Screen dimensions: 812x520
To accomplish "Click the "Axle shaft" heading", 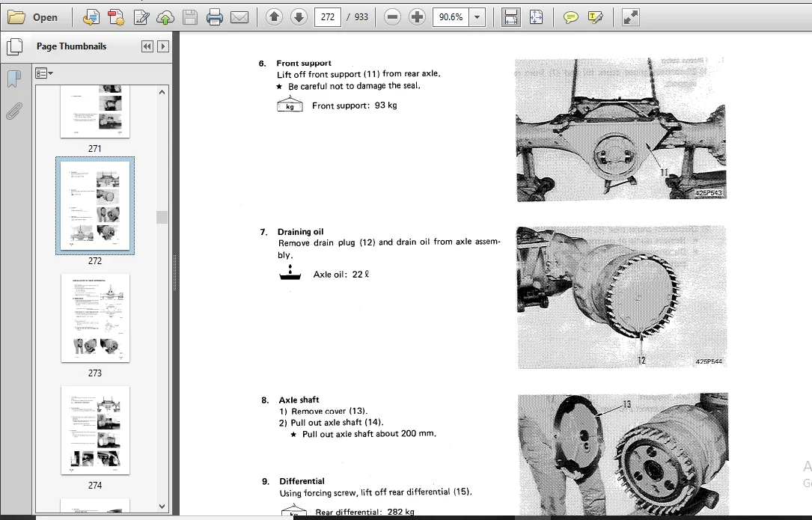I will (299, 400).
